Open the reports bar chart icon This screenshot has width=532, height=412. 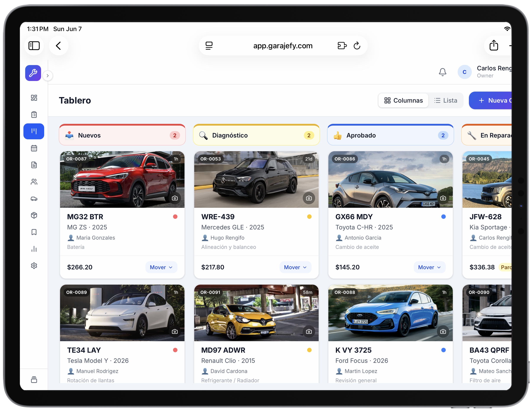click(34, 249)
